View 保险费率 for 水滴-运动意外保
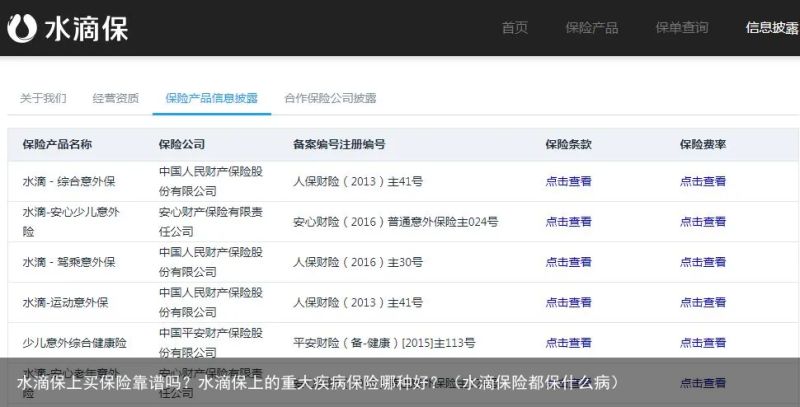This screenshot has height=407, width=800. 703,302
